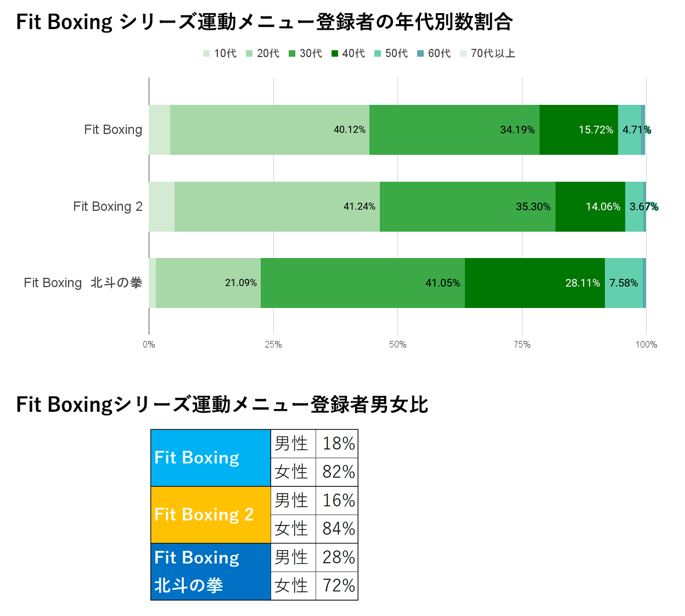Click the 40代 legend color swatch
685x616 pixels.
tap(335, 54)
